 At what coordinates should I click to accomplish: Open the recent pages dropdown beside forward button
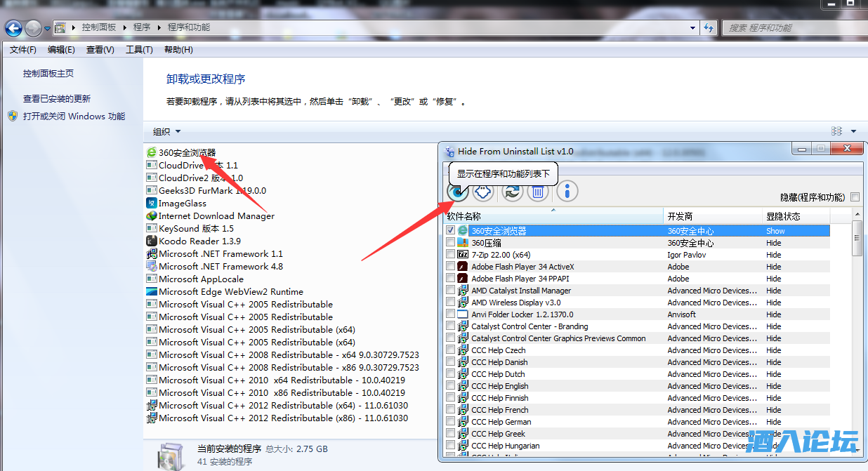pyautogui.click(x=47, y=29)
